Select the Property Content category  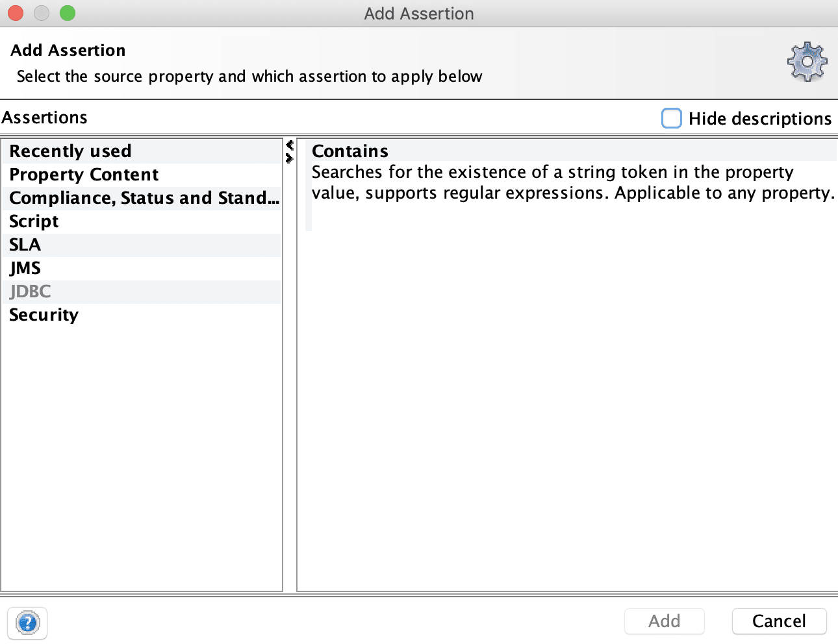[x=83, y=174]
